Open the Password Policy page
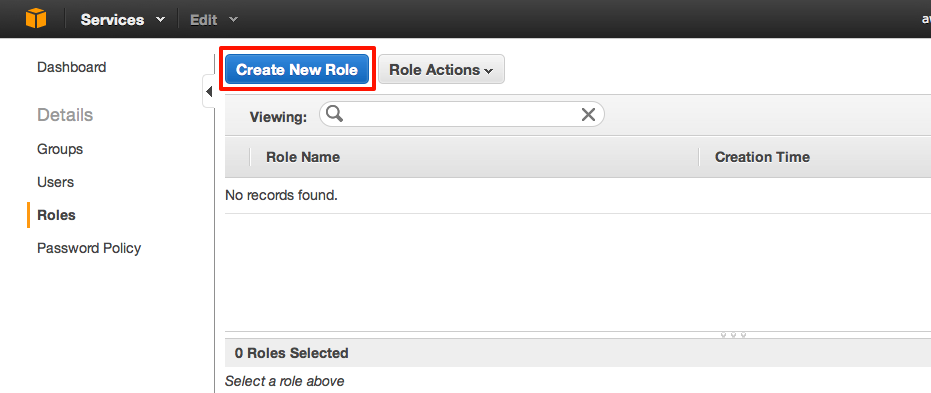 click(89, 248)
